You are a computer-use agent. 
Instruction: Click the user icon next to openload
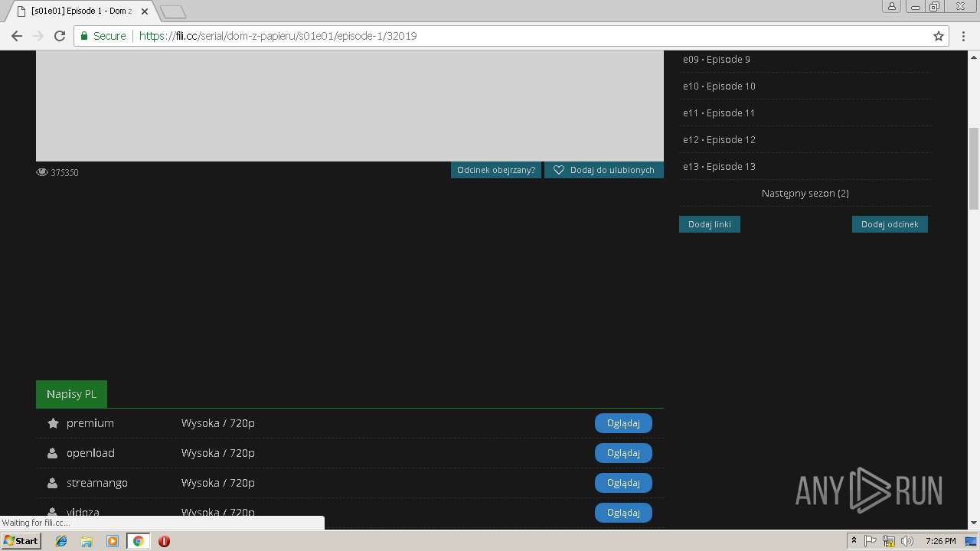point(52,453)
